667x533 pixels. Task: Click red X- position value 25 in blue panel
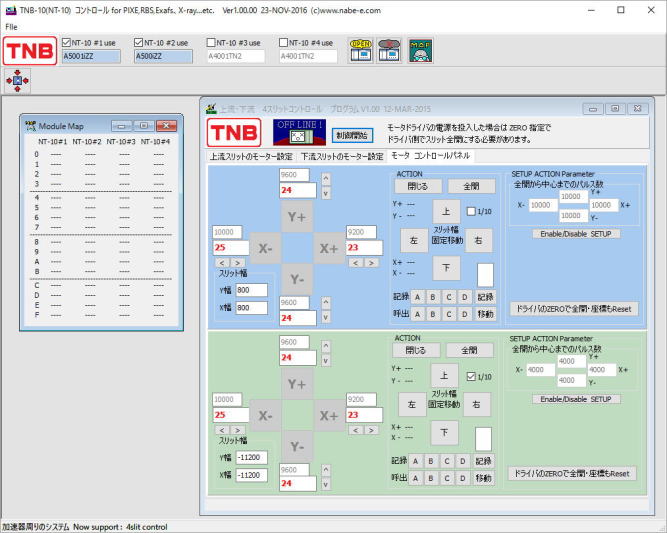click(231, 248)
